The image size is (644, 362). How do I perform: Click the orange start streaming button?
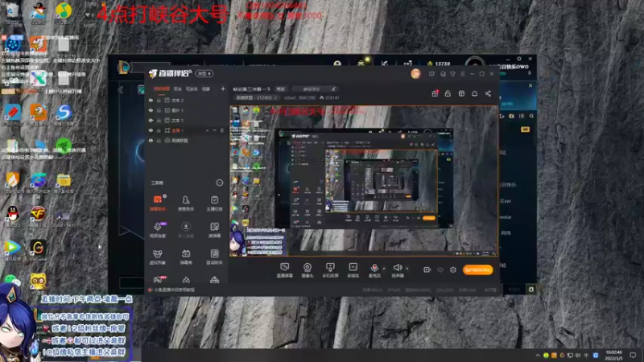click(x=478, y=269)
